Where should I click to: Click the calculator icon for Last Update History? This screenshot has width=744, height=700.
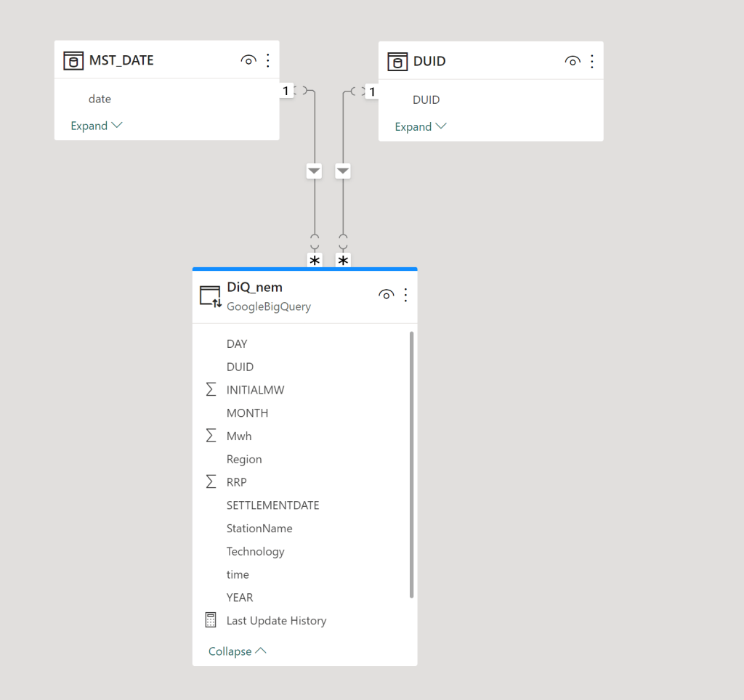211,621
